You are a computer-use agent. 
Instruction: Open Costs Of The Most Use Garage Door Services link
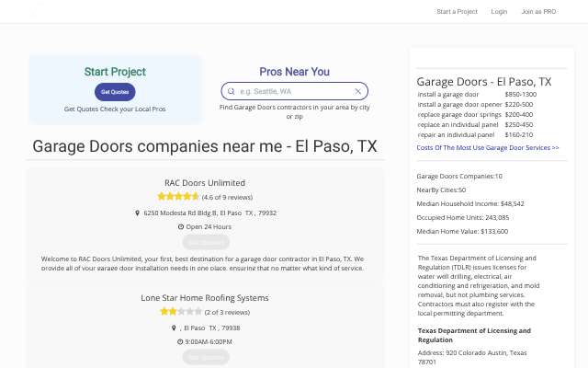click(488, 147)
